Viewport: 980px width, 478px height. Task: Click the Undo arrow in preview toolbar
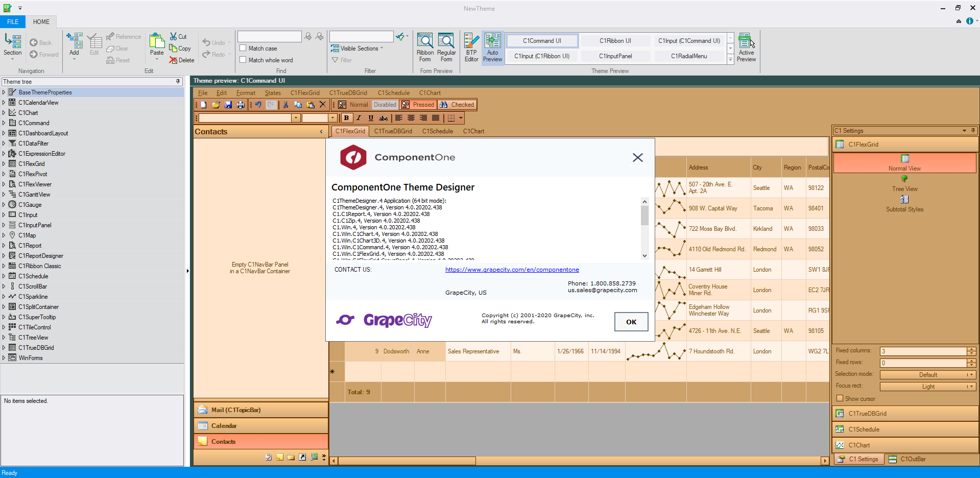[258, 105]
